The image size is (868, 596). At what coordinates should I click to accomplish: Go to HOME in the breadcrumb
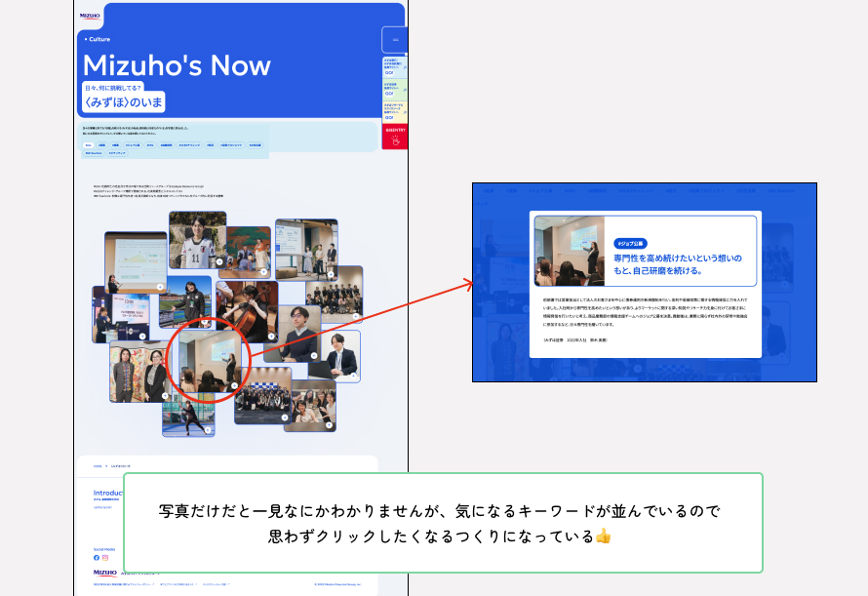point(98,467)
